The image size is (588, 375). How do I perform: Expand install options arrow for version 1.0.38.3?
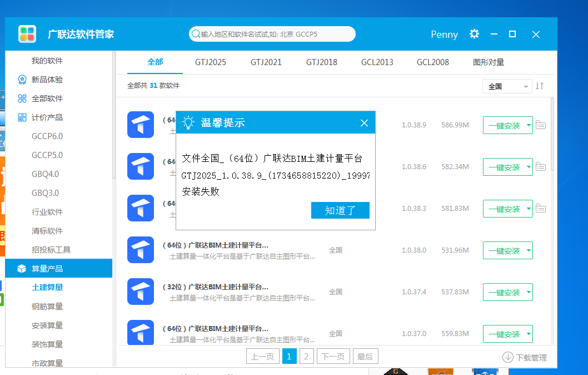529,208
